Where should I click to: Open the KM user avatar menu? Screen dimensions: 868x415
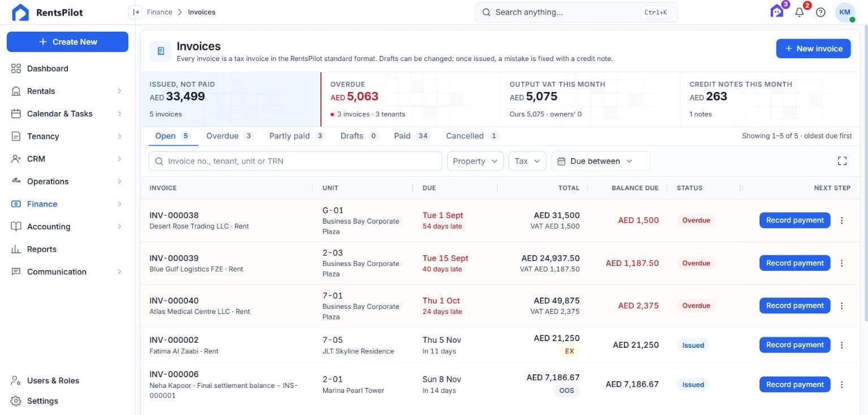[845, 12]
